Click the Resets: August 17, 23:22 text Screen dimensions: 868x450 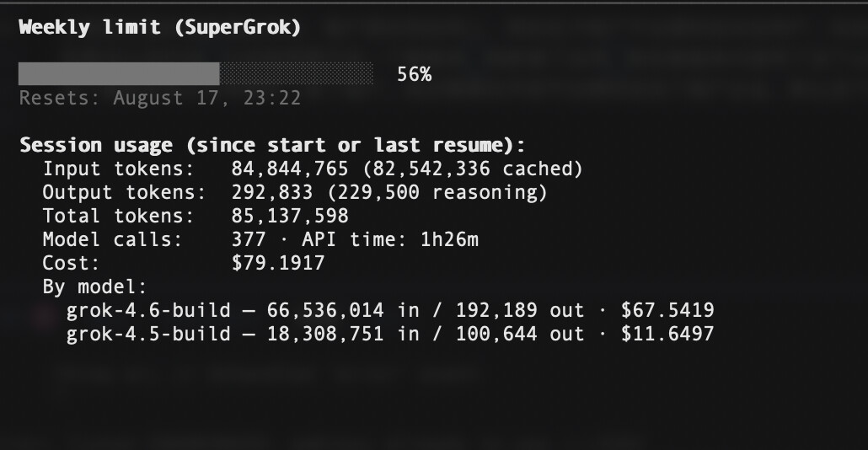coord(160,98)
